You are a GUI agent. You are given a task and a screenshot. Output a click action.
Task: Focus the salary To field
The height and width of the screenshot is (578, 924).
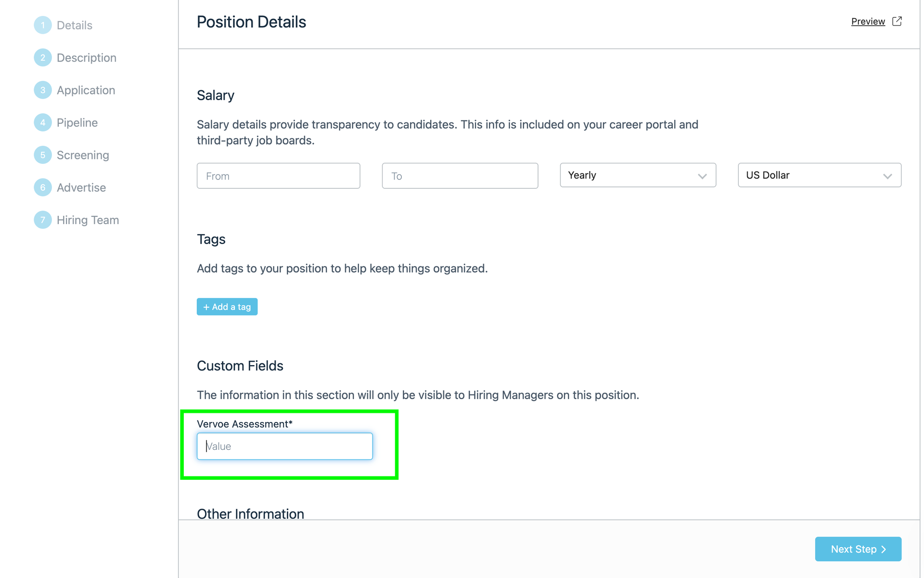coord(460,176)
